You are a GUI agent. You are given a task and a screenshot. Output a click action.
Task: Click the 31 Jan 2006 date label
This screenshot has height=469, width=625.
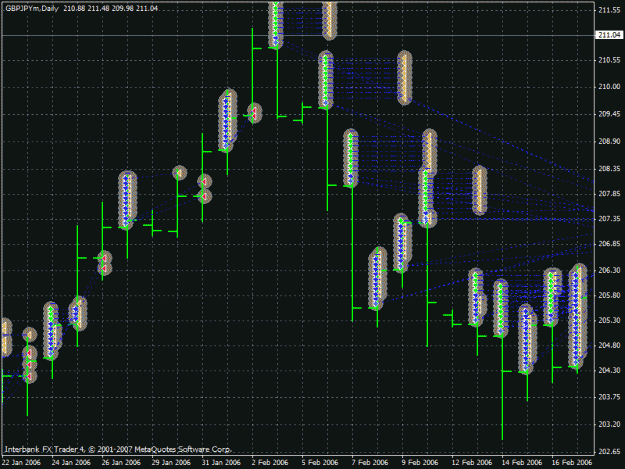(221, 462)
